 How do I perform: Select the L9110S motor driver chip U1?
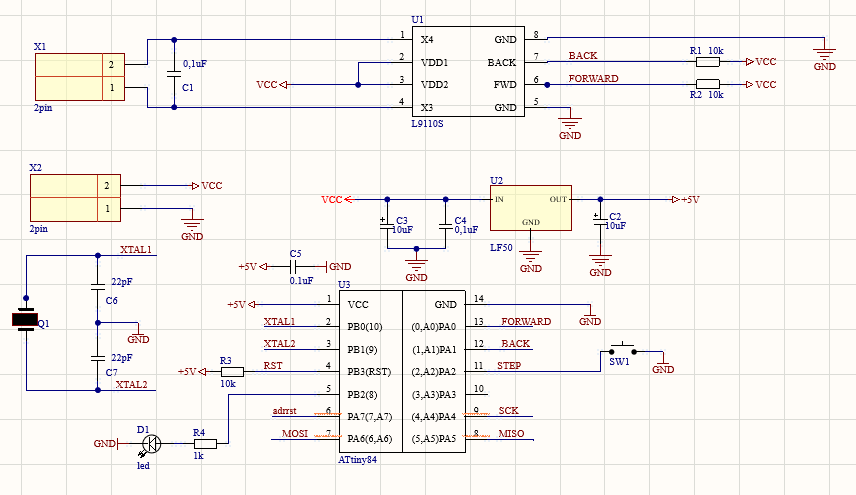point(467,72)
